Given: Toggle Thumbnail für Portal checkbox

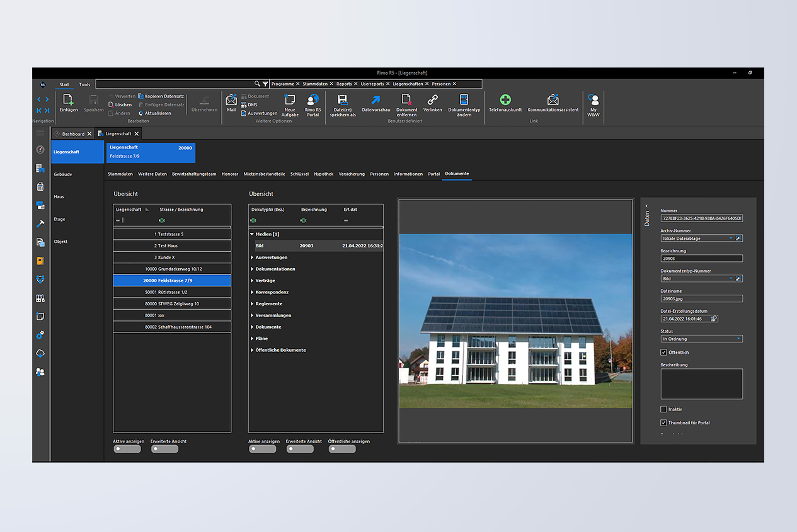Looking at the screenshot, I should click(x=663, y=422).
